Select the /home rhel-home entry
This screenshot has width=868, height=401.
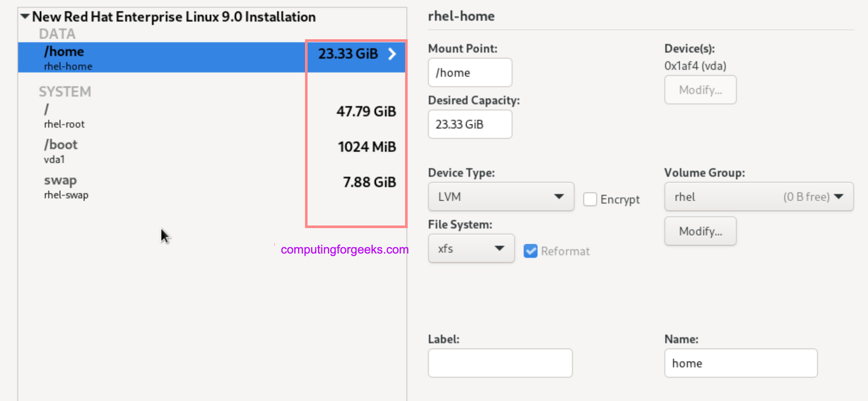129,57
